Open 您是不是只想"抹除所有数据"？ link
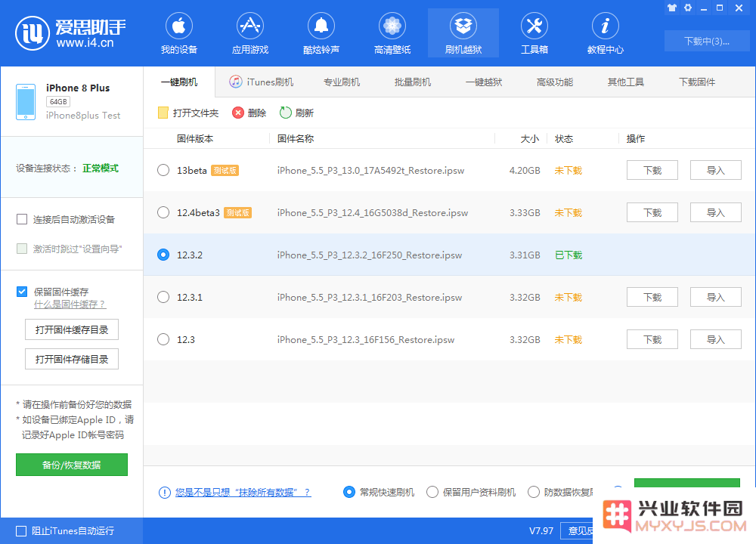Viewport: 756px width, 544px height. [243, 493]
